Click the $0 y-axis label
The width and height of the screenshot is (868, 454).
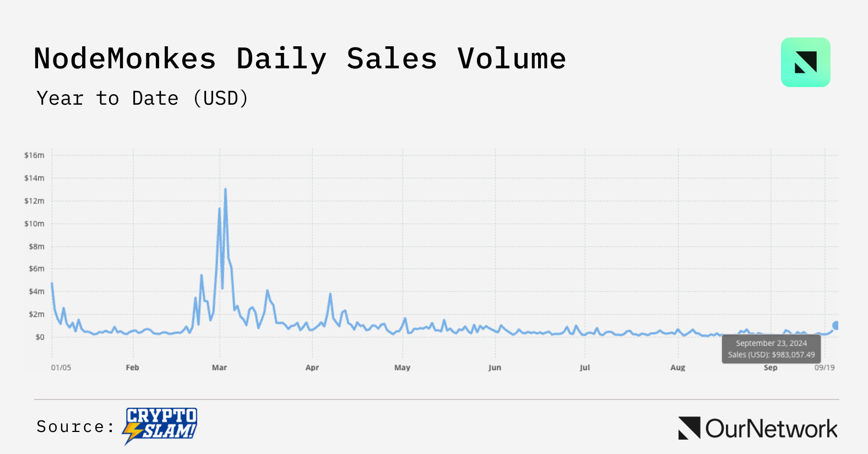point(40,337)
